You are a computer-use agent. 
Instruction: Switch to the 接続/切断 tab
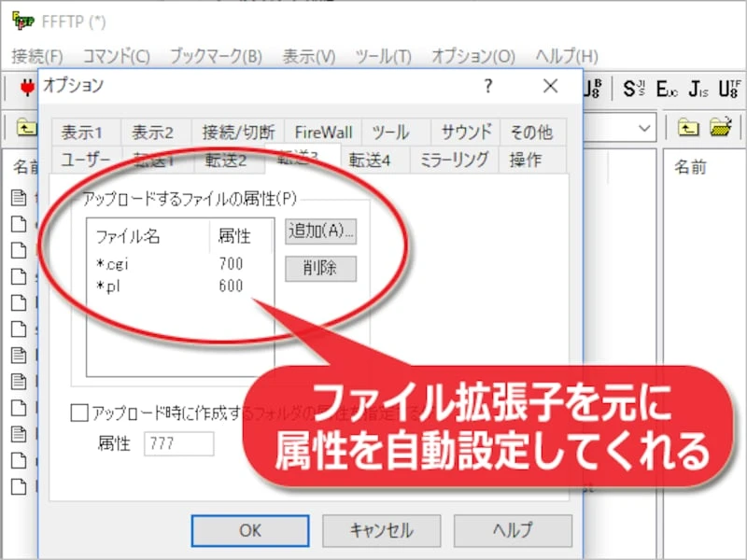pyautogui.click(x=238, y=132)
